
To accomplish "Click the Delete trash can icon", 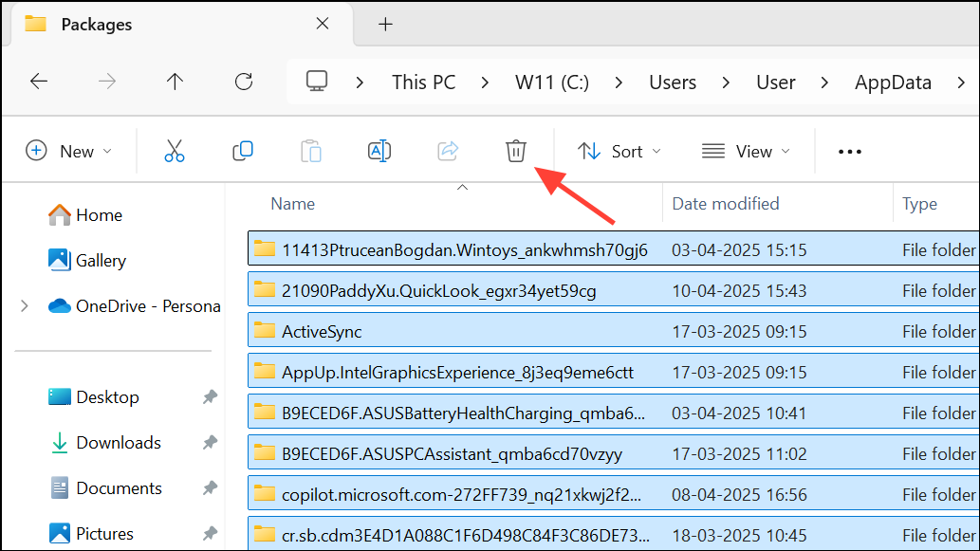I will tap(515, 151).
